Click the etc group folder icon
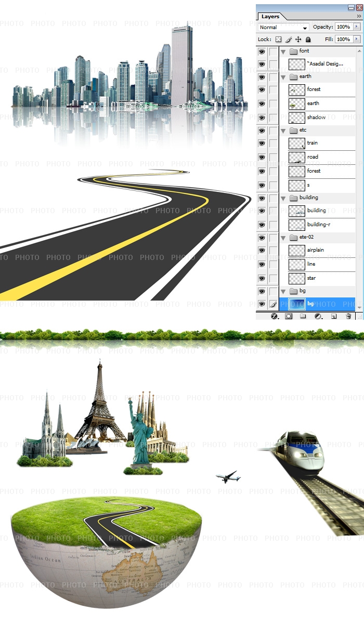 (x=293, y=130)
